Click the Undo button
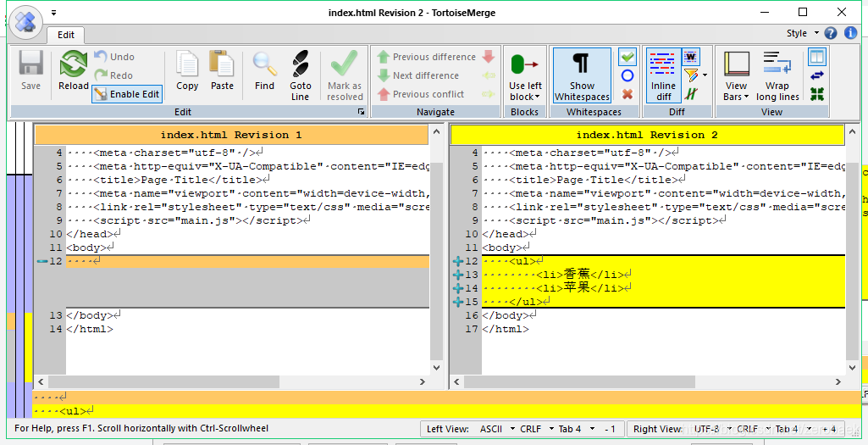The height and width of the screenshot is (445, 868). click(x=114, y=57)
